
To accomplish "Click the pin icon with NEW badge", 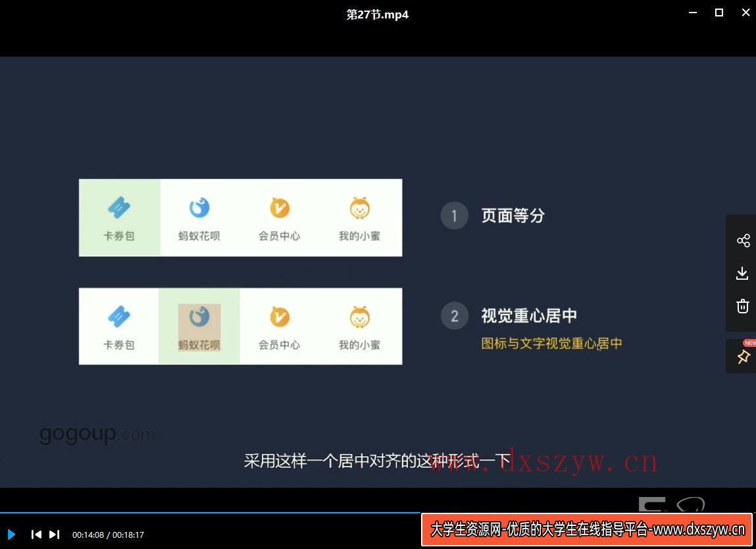I will [743, 357].
